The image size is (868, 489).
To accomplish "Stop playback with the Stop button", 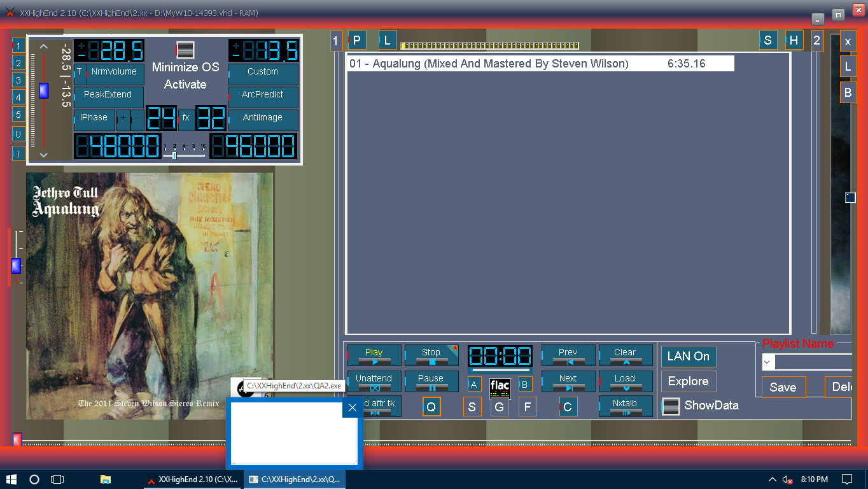I will tap(431, 355).
